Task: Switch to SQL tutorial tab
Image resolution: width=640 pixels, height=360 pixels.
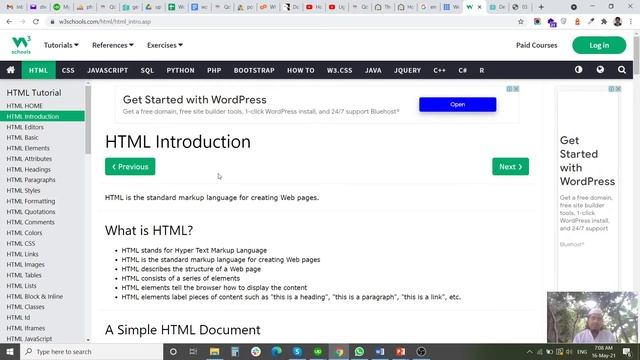Action: (x=147, y=70)
